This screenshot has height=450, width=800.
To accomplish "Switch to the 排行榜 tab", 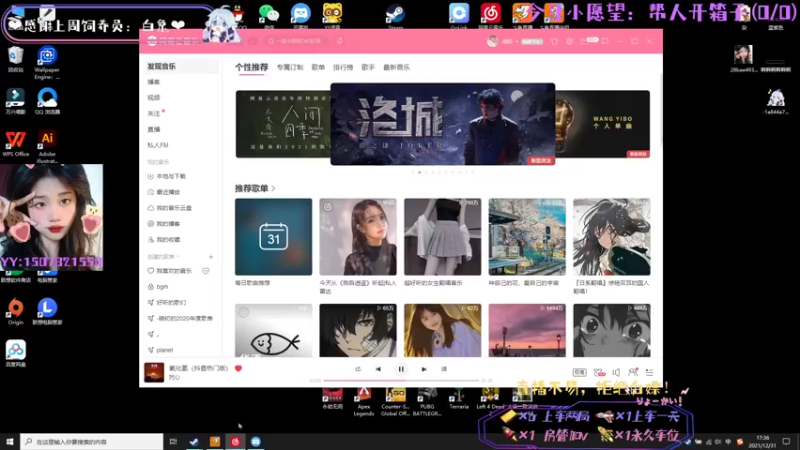I will coord(343,67).
